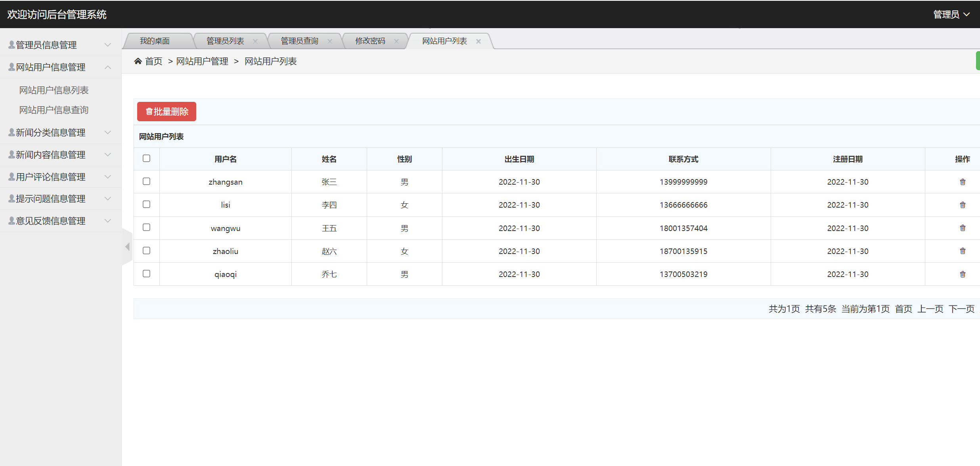Open 网站用户信息查询 in the sidebar
Viewport: 980px width, 466px height.
54,110
